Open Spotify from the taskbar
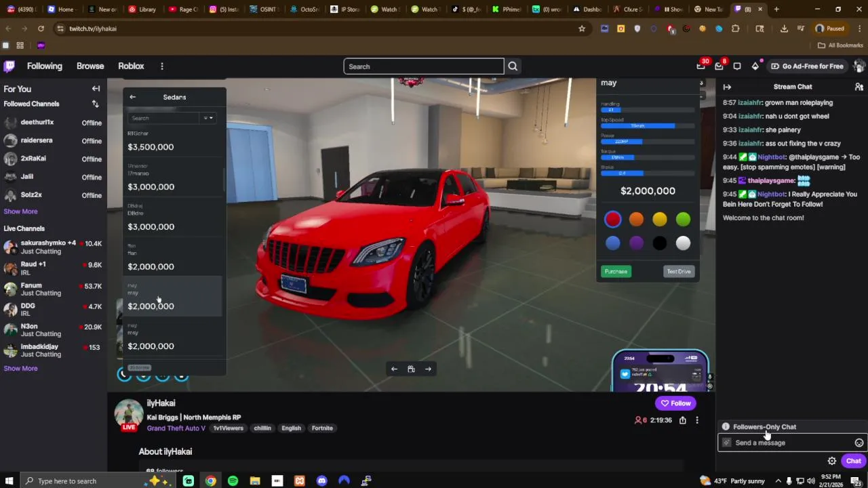This screenshot has height=488, width=868. [233, 481]
